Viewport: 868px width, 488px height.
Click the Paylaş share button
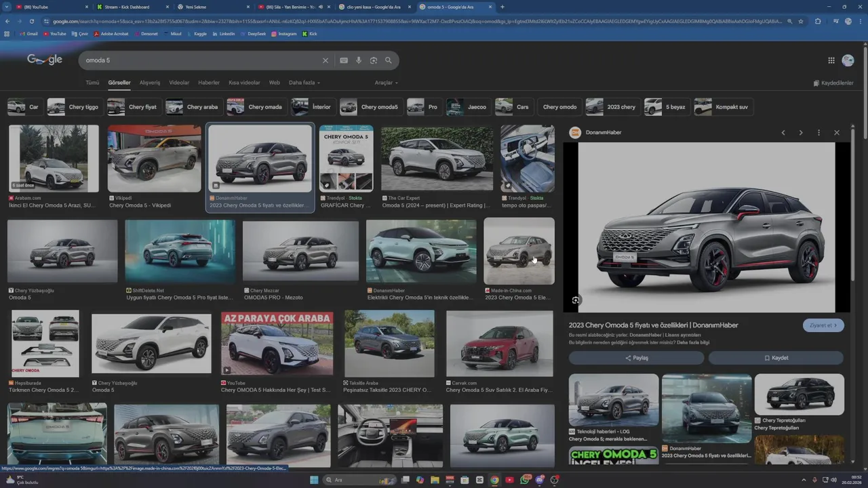point(636,358)
